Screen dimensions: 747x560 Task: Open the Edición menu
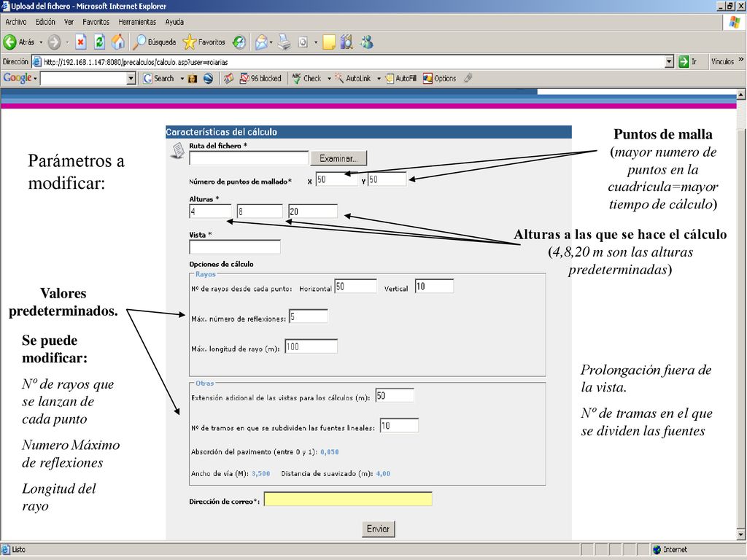[x=45, y=22]
